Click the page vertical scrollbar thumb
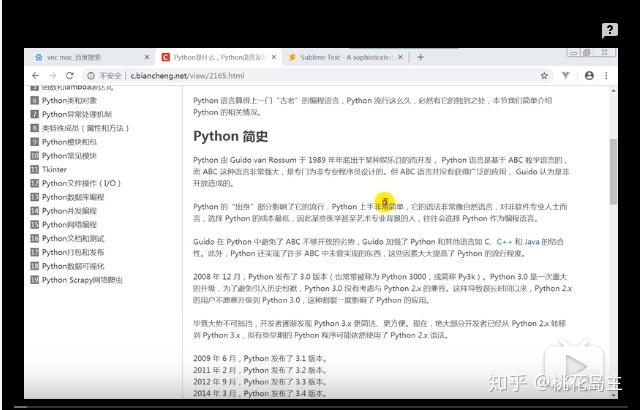This screenshot has height=410, width=640. (613, 171)
